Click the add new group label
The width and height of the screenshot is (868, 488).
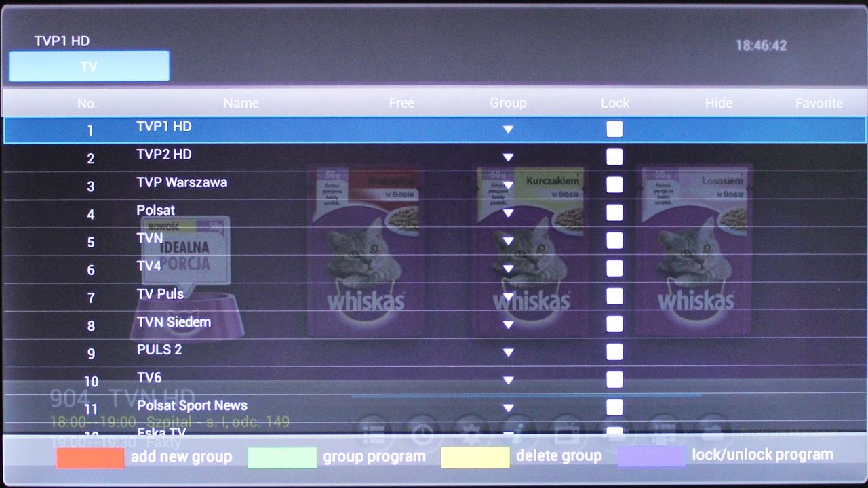[x=181, y=457]
